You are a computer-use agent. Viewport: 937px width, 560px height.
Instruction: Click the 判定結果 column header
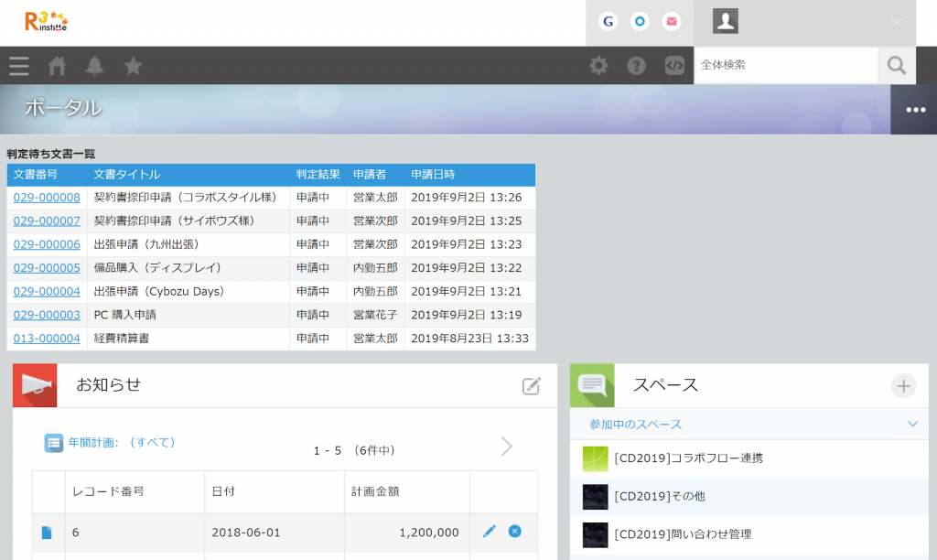click(x=318, y=175)
